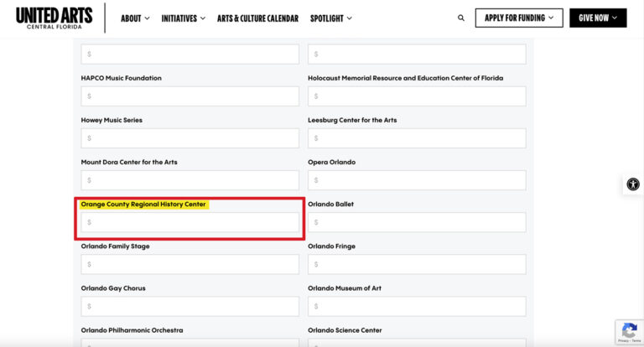Expand the Initiatives menu
Viewport: 644px width, 347px height.
[x=183, y=18]
